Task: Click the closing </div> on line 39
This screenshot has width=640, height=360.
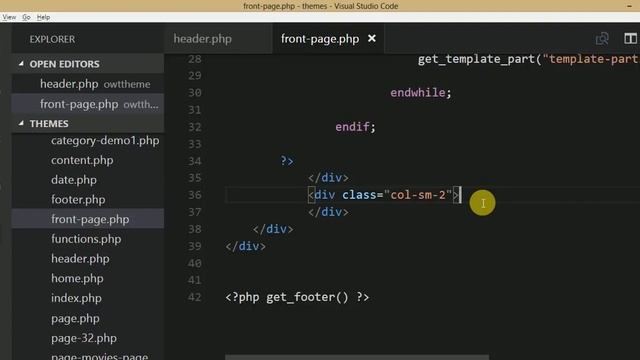Action: pyautogui.click(x=245, y=247)
